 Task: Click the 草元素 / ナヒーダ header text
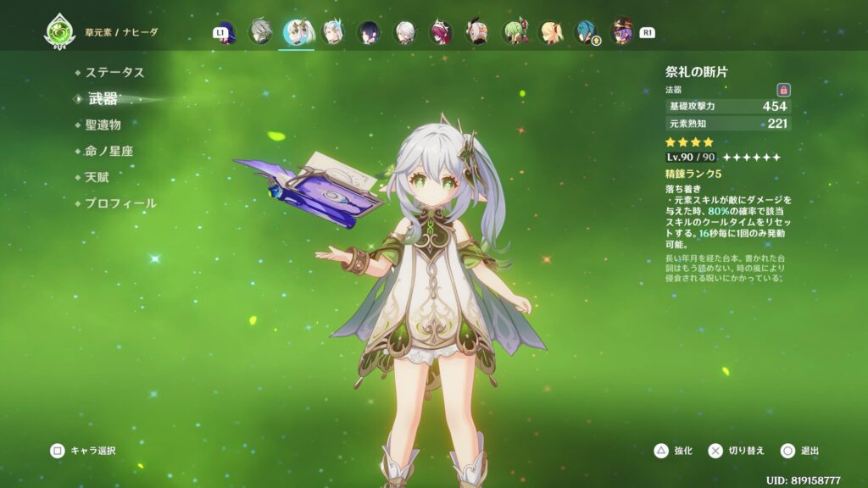point(121,32)
